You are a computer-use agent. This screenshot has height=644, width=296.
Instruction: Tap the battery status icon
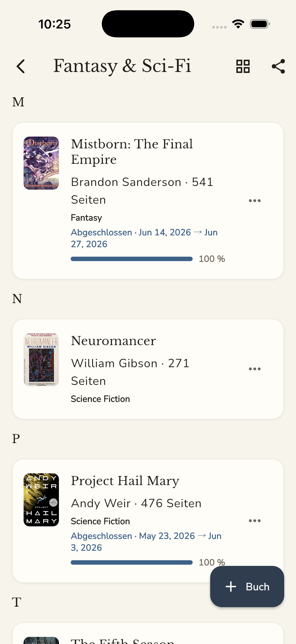260,24
